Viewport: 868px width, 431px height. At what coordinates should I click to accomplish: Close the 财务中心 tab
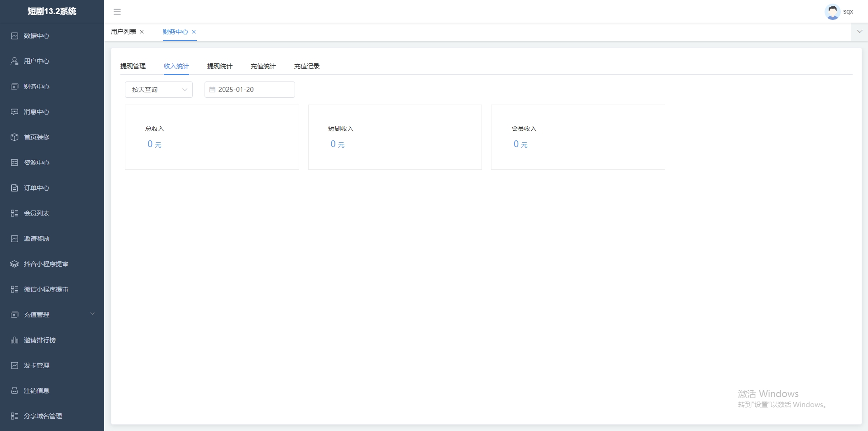pos(194,32)
